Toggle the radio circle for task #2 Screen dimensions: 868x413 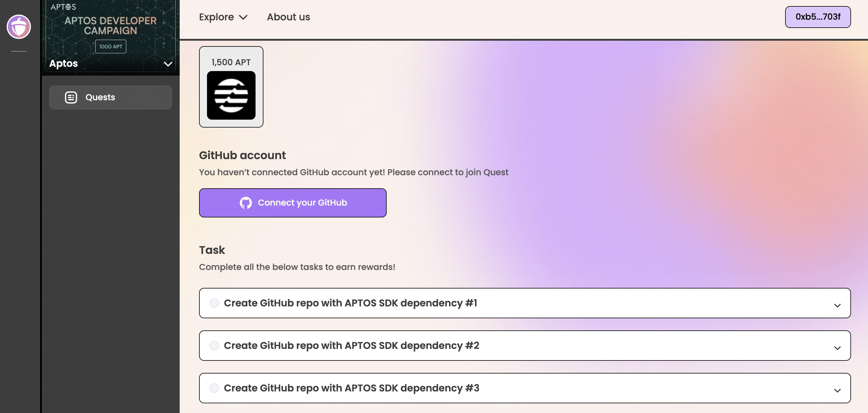(x=214, y=346)
